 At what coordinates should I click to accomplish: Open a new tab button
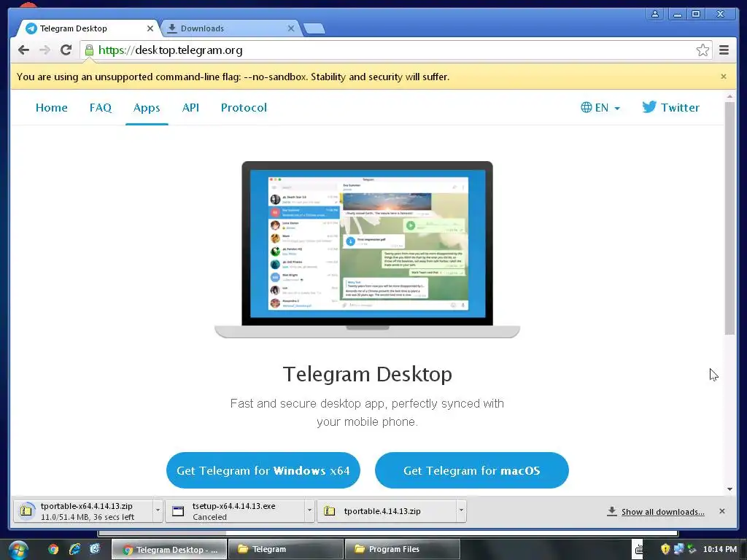314,29
